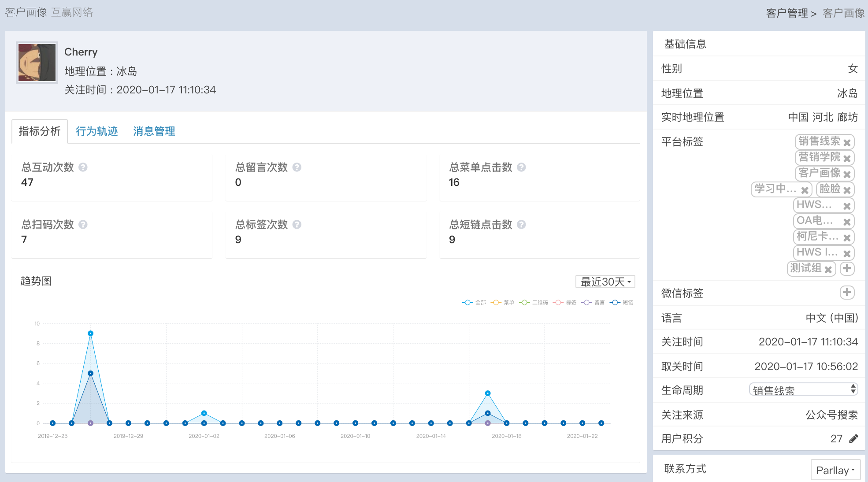The height and width of the screenshot is (482, 868).
Task: Remove the 销售线索 platform tag
Action: tap(847, 143)
